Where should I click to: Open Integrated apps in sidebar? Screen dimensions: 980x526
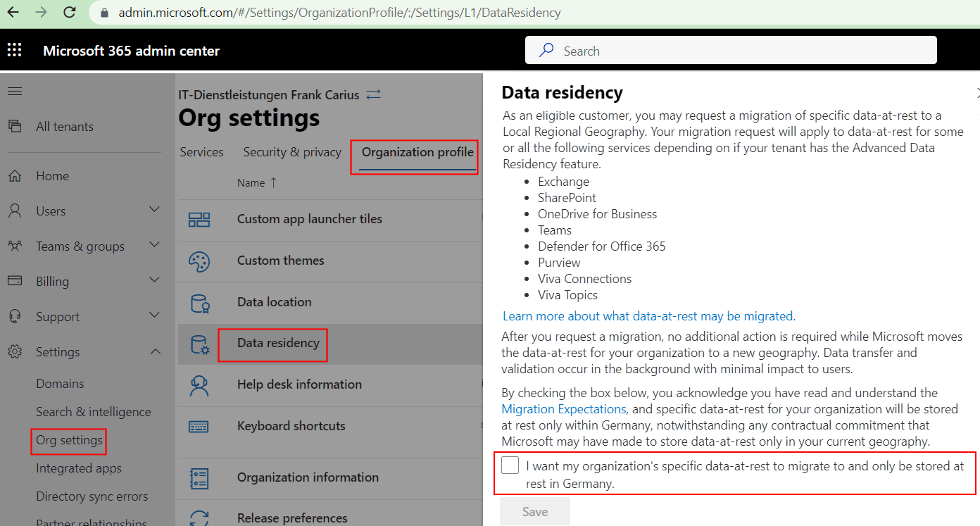point(79,468)
